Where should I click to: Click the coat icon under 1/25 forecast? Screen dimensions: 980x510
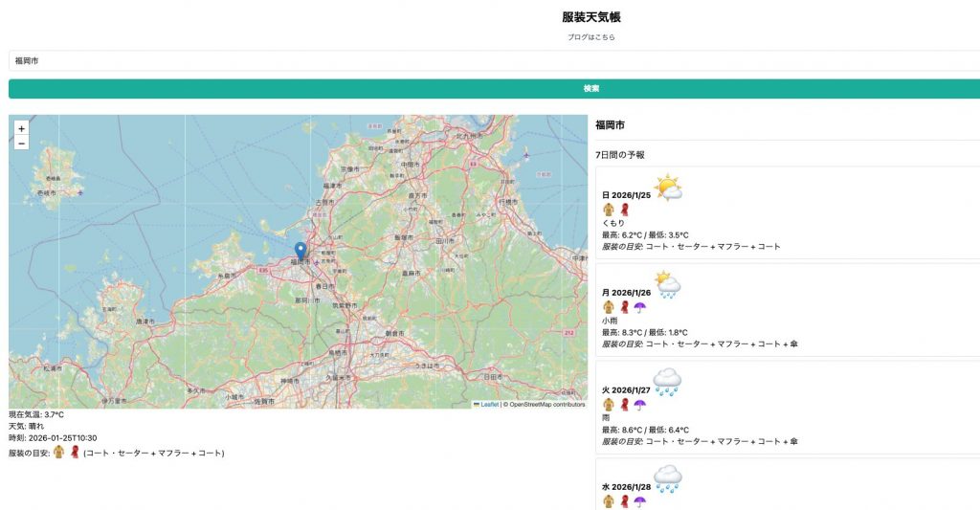coord(608,210)
